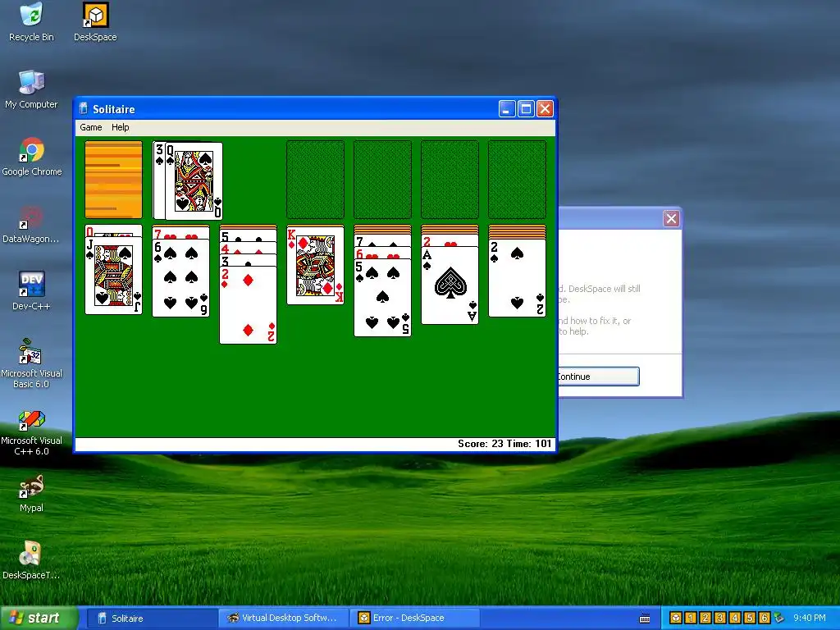Open the DeskSpaceT... desktop icon
The width and height of the screenshot is (840, 630).
click(x=31, y=561)
